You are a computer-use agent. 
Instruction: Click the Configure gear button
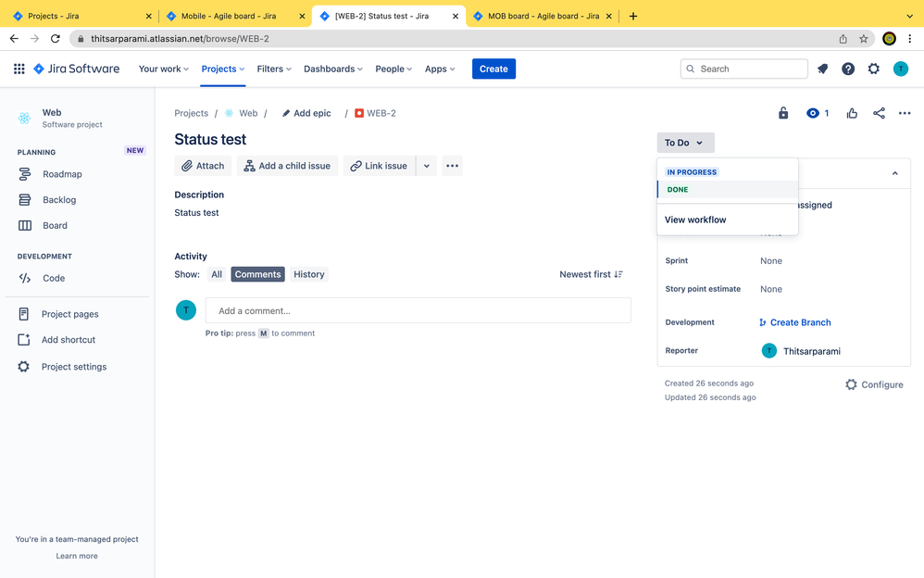pyautogui.click(x=874, y=384)
